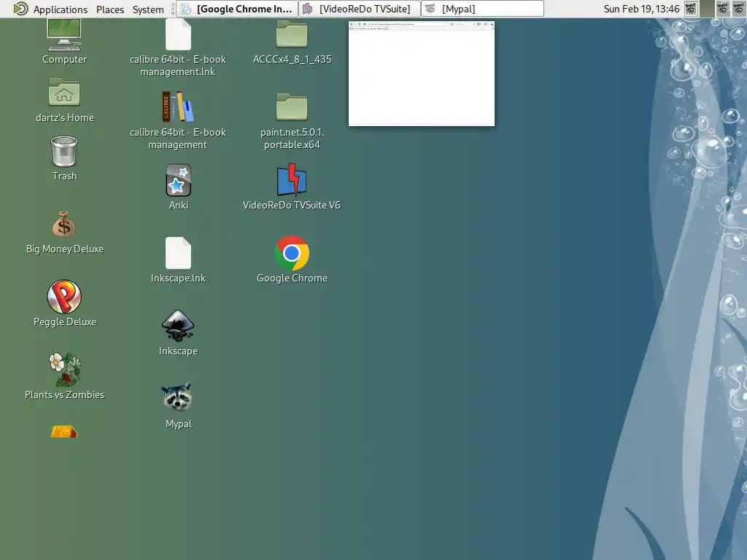Launch VideoReDo TVSuite V6 desktop icon
Image resolution: width=747 pixels, height=560 pixels.
[x=292, y=179]
